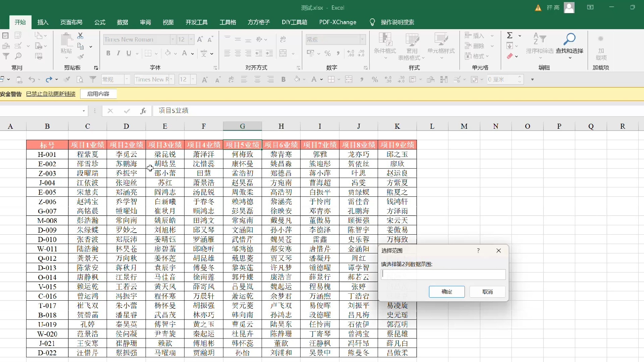Viewport: 644px width, 362px height.
Task: Click the range input field in dialog
Action: 443,275
